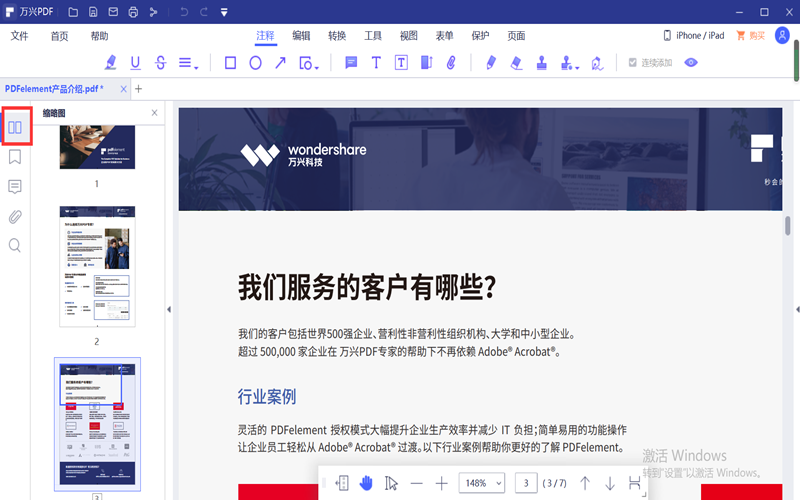Add a sticky note comment
800x500 pixels.
(x=351, y=63)
